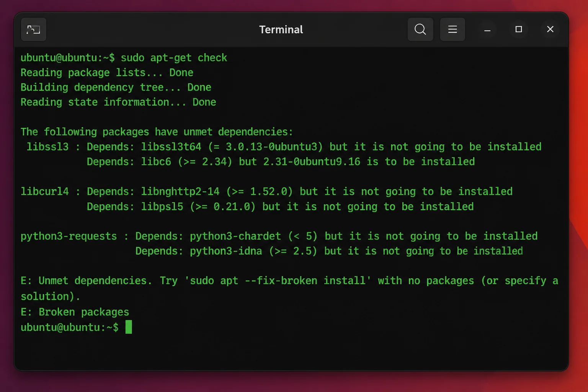Open the terminal search tool
The width and height of the screenshot is (588, 392).
(420, 29)
